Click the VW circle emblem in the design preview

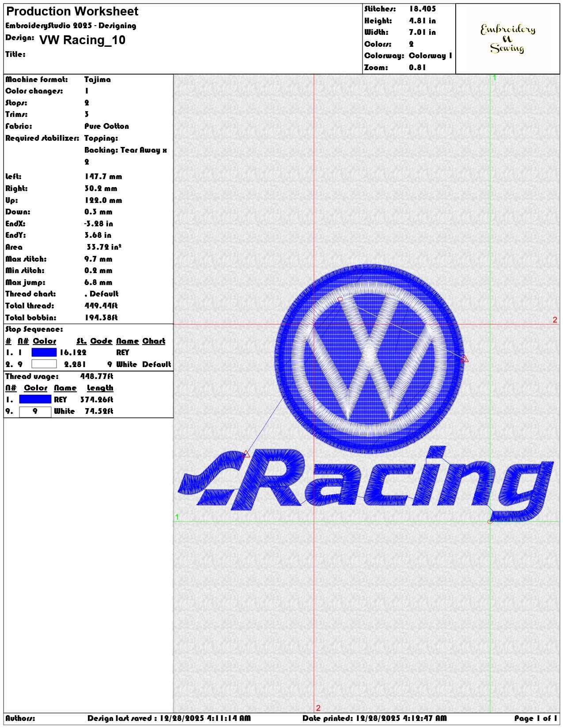coord(369,359)
